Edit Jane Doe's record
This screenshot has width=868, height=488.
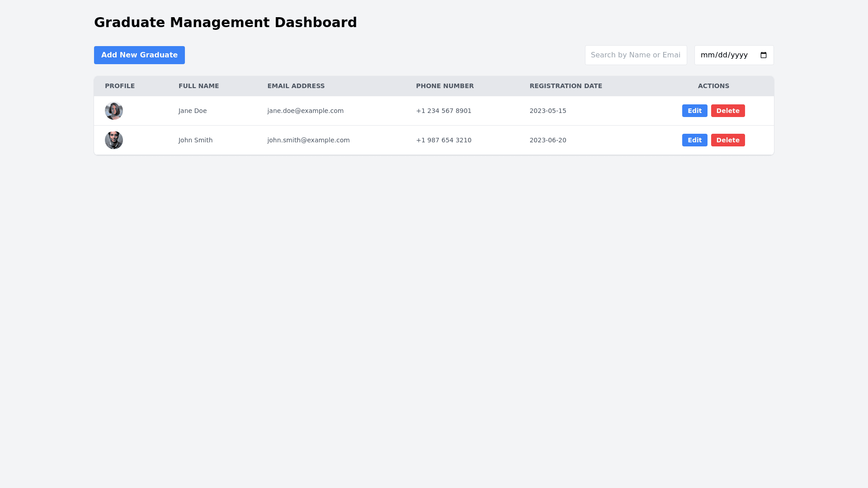694,111
